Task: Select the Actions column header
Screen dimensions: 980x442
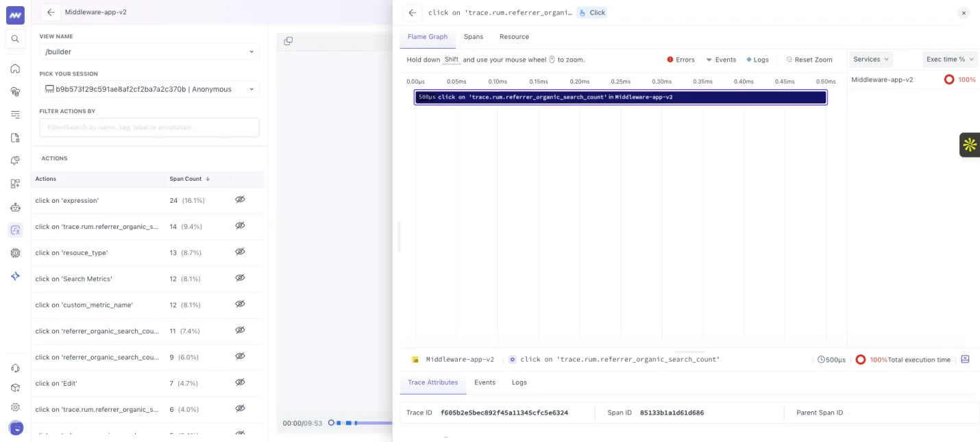Action: (46, 179)
